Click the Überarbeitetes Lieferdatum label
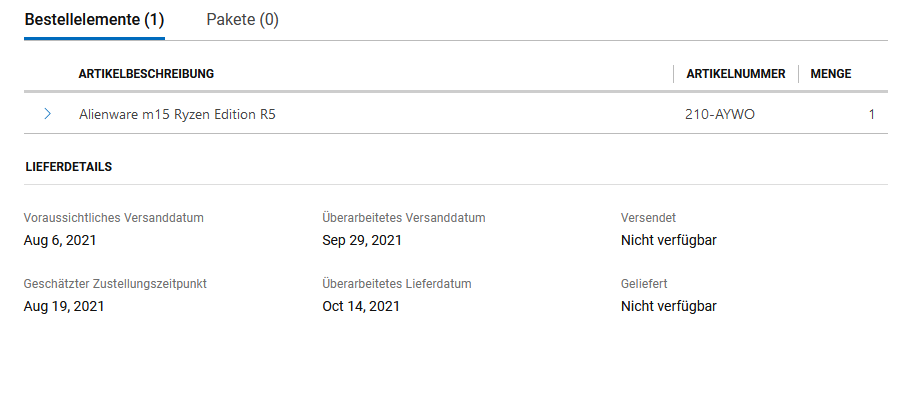Viewport: 919px width, 405px height. coord(397,284)
